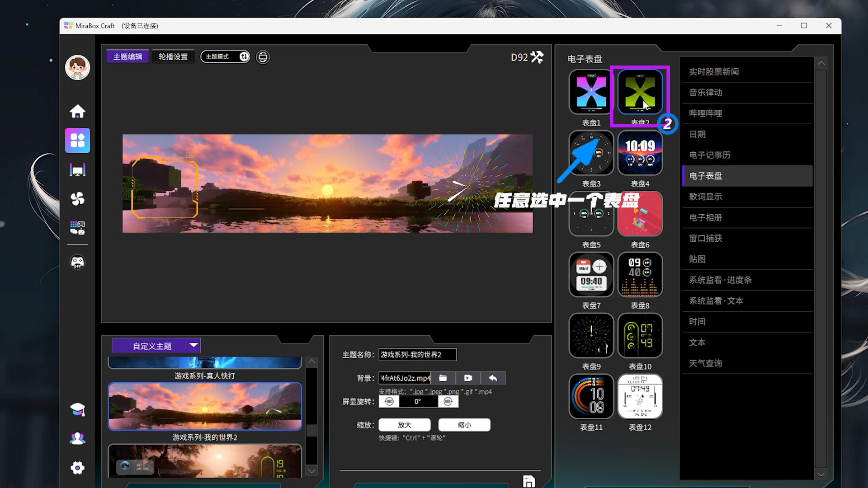Open the keypad and gamepad plugins icon
This screenshot has height=488, width=868.
pos(77,228)
